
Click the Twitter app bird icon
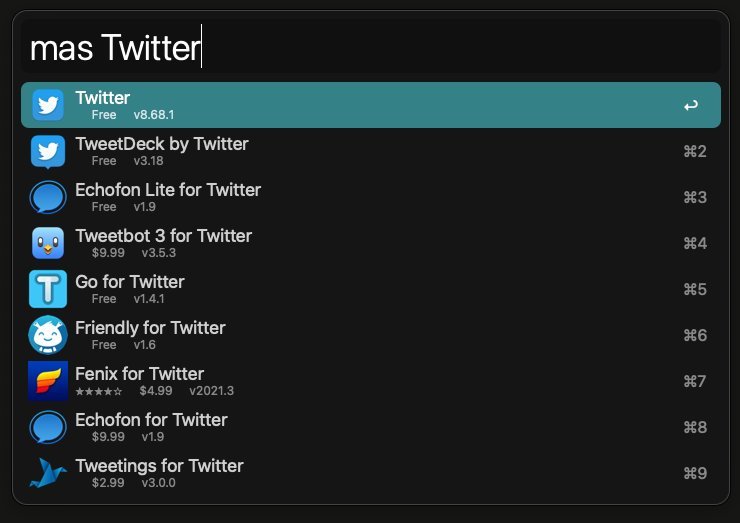click(x=48, y=105)
